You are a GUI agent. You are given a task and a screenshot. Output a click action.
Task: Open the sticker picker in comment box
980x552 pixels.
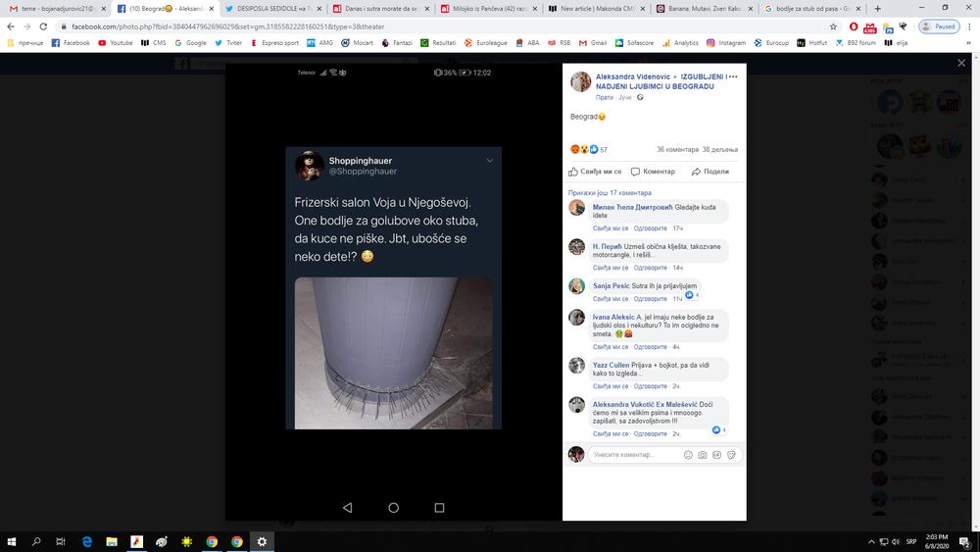(732, 455)
